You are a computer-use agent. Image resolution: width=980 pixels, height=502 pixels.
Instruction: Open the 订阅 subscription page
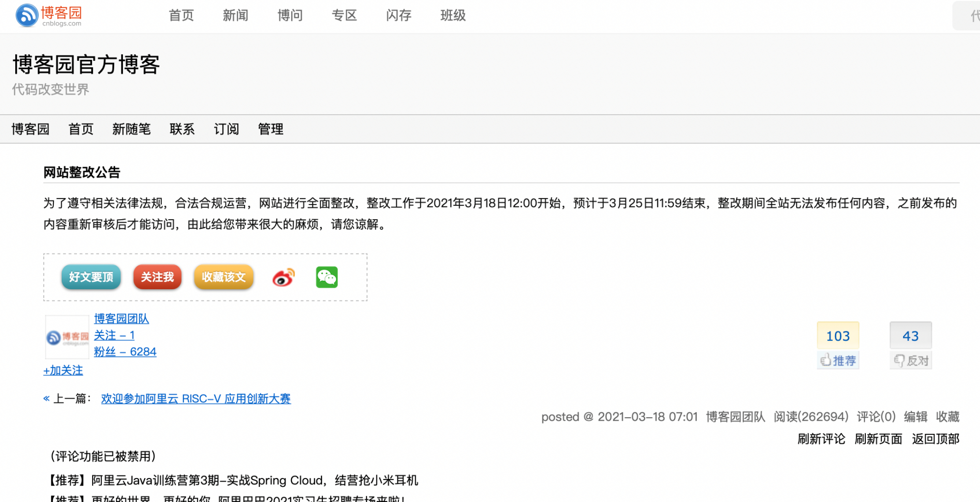226,129
